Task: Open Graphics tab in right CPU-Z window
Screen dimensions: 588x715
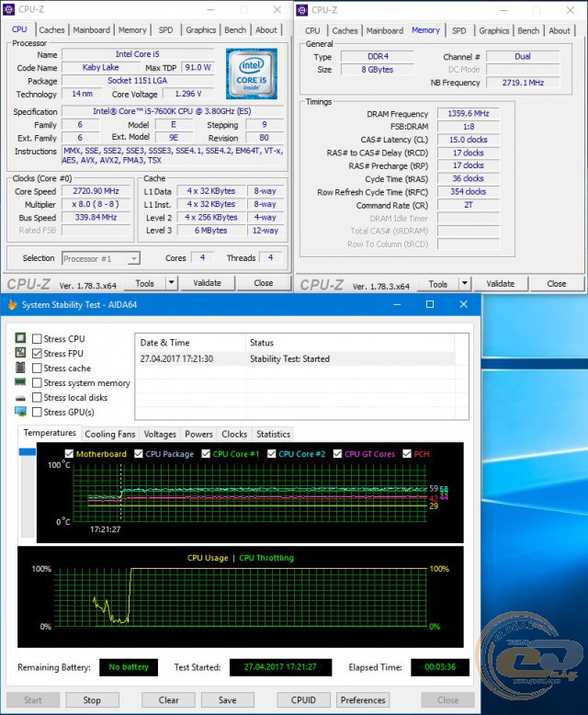Action: pyautogui.click(x=493, y=30)
